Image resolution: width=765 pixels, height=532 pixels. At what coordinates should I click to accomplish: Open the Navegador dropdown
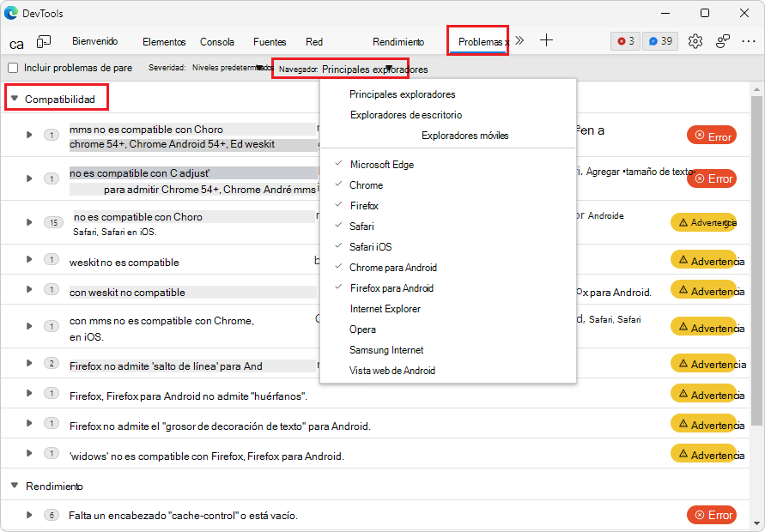tap(353, 70)
